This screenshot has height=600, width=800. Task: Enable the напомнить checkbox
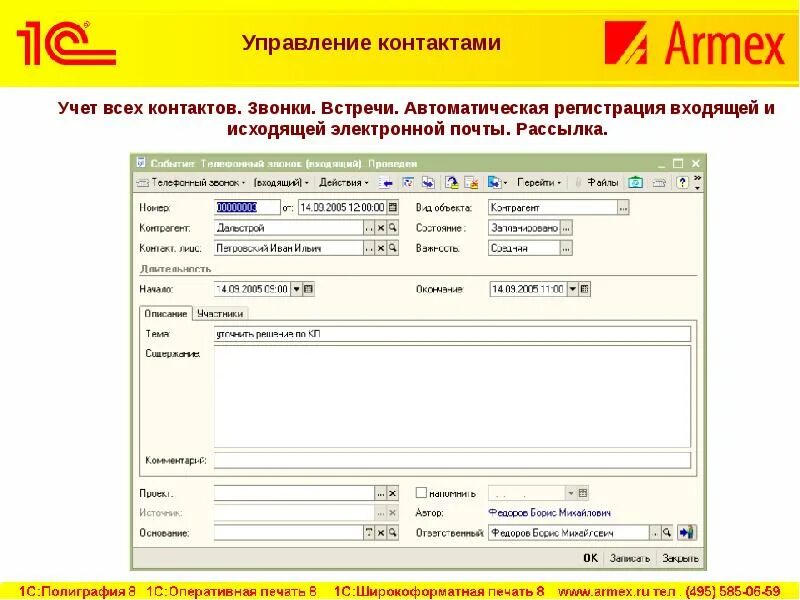click(x=421, y=493)
